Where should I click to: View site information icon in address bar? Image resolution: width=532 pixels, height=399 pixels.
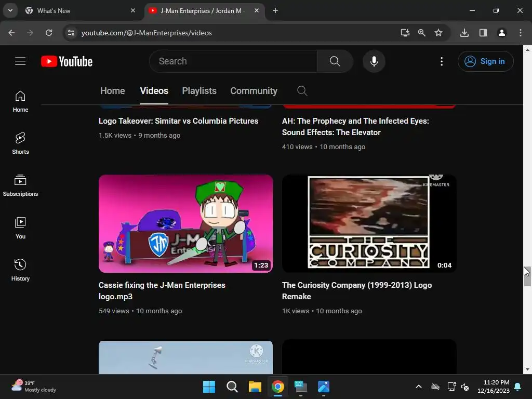(71, 33)
